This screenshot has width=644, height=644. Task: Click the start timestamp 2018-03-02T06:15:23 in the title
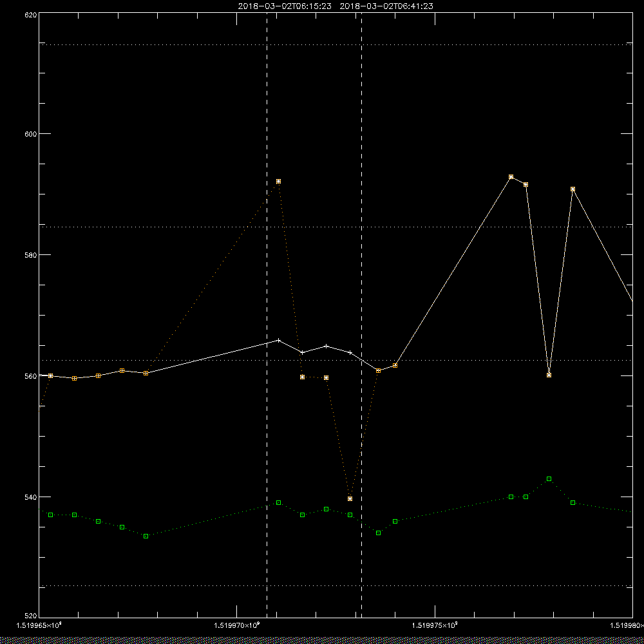(285, 6)
